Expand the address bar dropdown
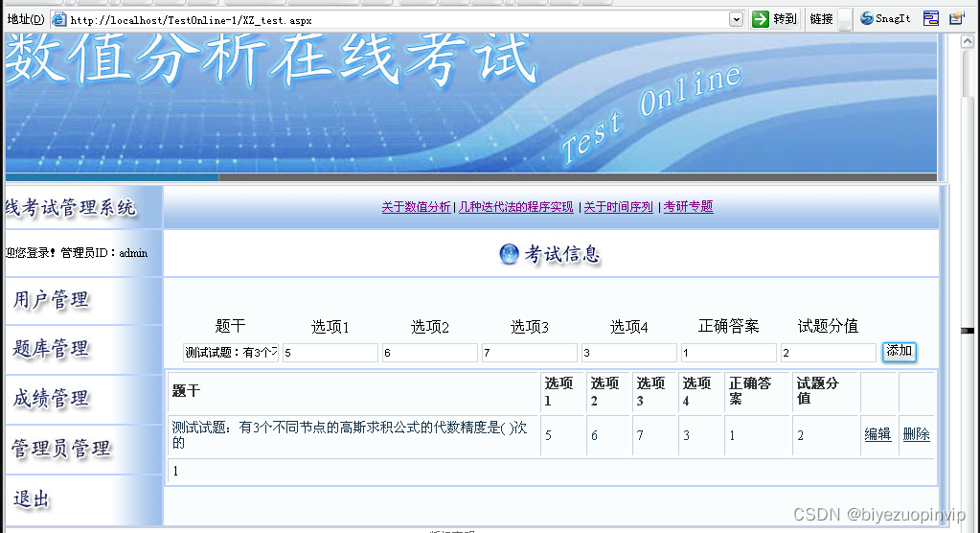The width and height of the screenshot is (980, 533). tap(736, 20)
